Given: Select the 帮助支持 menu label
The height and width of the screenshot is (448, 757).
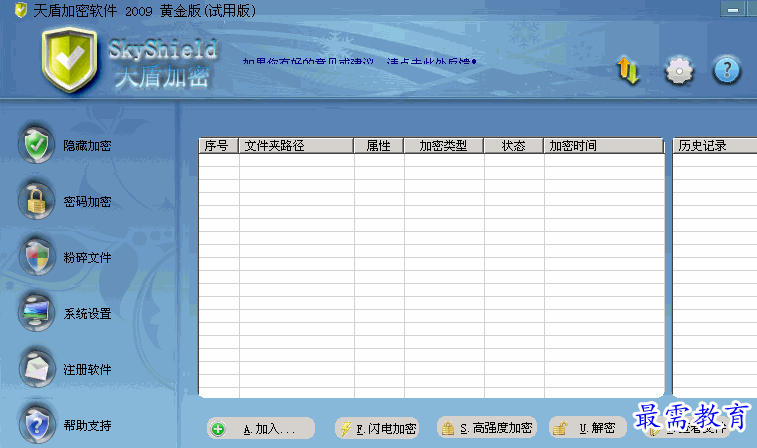Looking at the screenshot, I should tap(87, 426).
